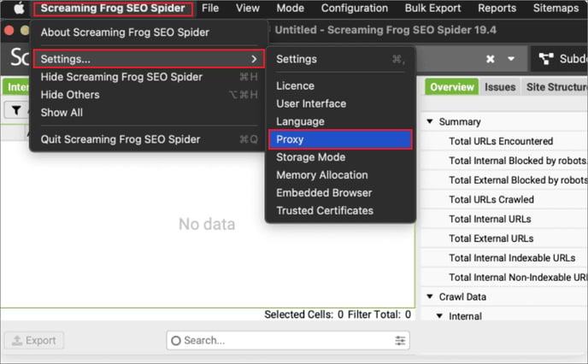588x364 pixels.
Task: Switch to the Site Structure tab
Action: (556, 87)
